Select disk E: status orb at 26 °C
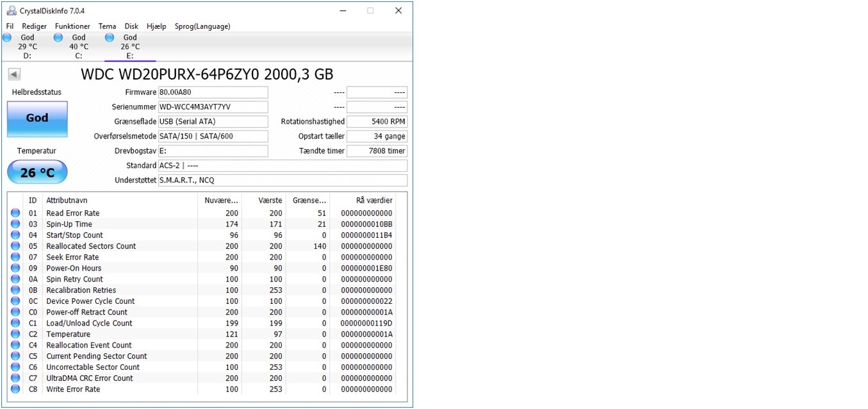The height and width of the screenshot is (409, 868). [x=110, y=38]
